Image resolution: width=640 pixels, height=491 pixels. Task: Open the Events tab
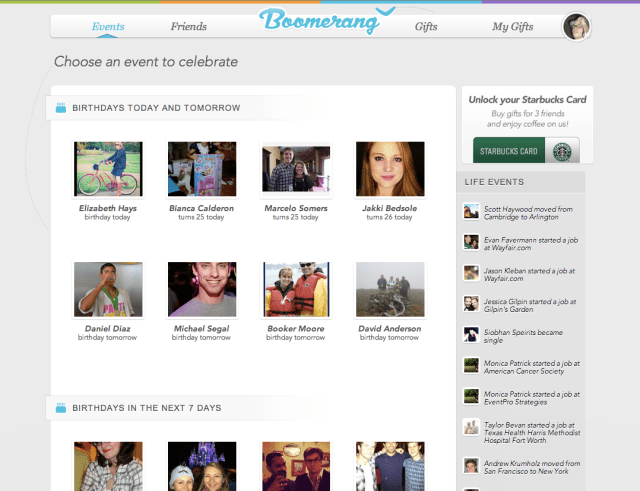click(108, 27)
